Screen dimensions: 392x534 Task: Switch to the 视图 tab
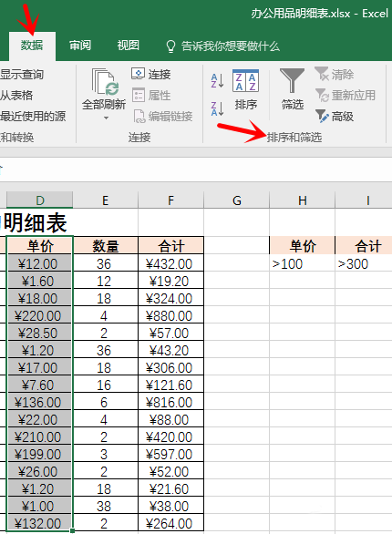(x=128, y=46)
